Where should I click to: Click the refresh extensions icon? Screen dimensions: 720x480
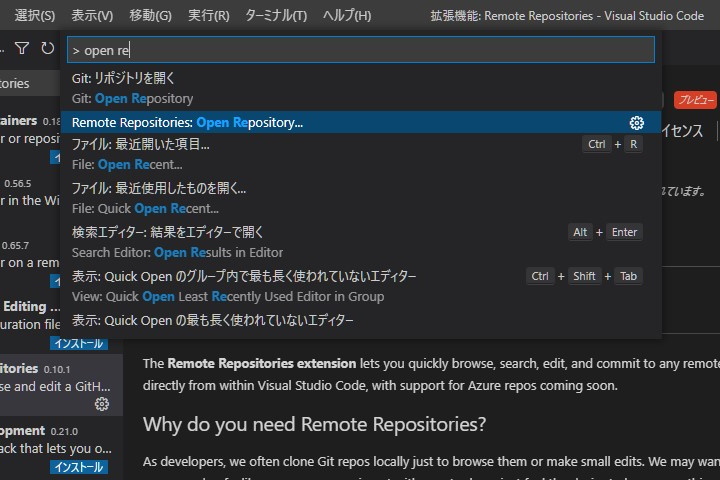[x=47, y=48]
